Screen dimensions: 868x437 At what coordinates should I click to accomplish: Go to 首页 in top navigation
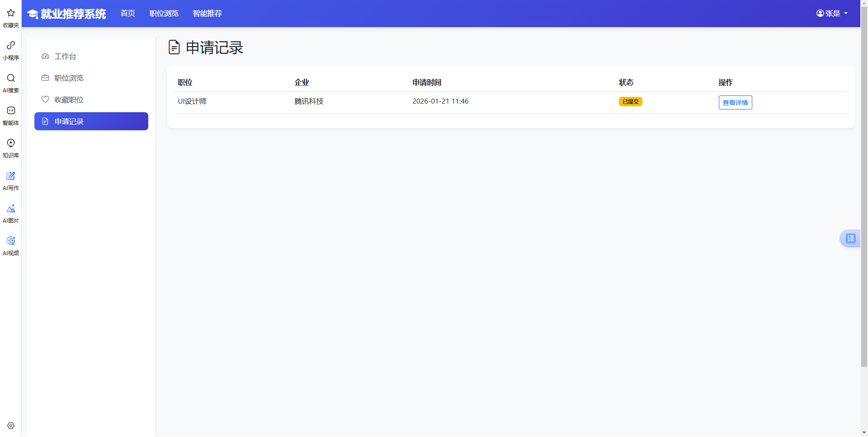pos(128,13)
